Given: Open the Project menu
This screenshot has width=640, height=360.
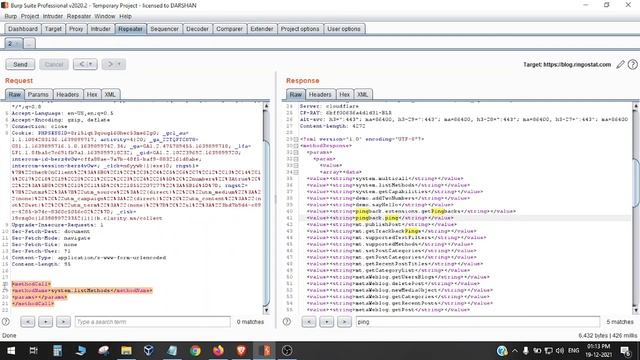Looking at the screenshot, I should (x=30, y=16).
